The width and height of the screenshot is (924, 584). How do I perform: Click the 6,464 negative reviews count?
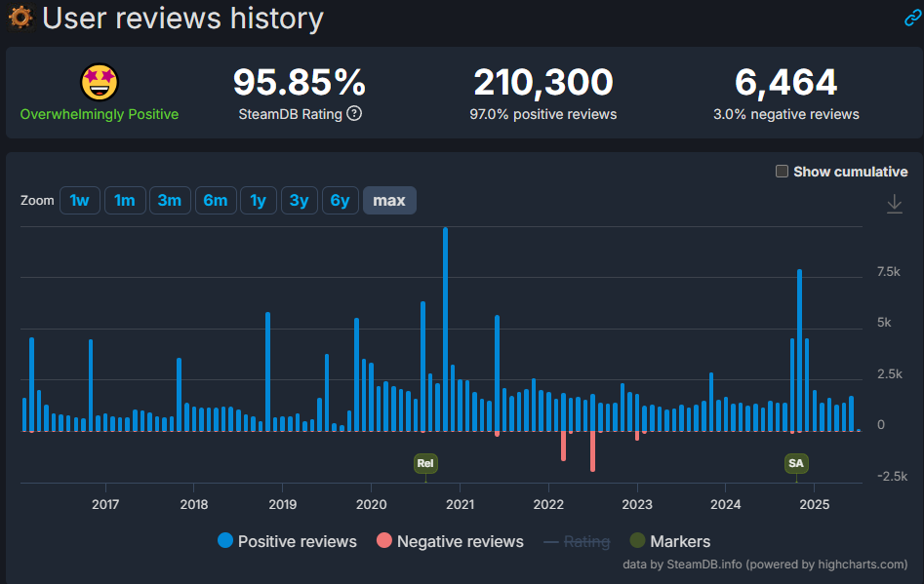click(x=786, y=83)
